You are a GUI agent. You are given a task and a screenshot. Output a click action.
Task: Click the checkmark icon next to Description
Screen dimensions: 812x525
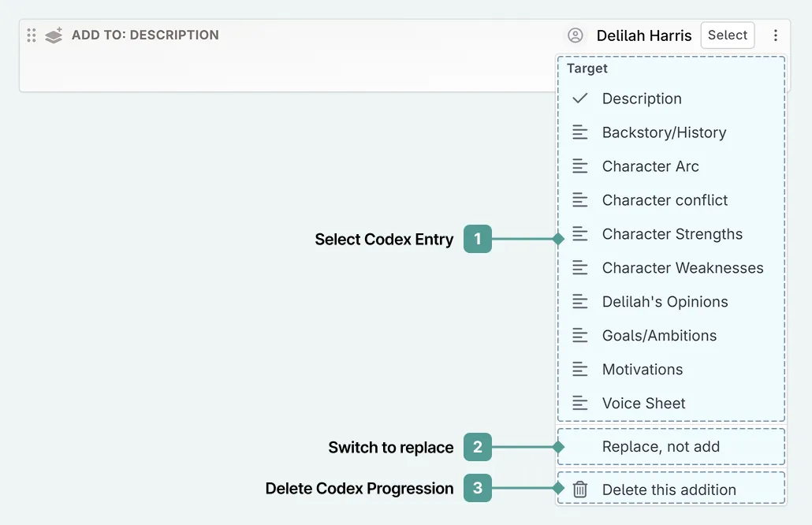coord(579,99)
